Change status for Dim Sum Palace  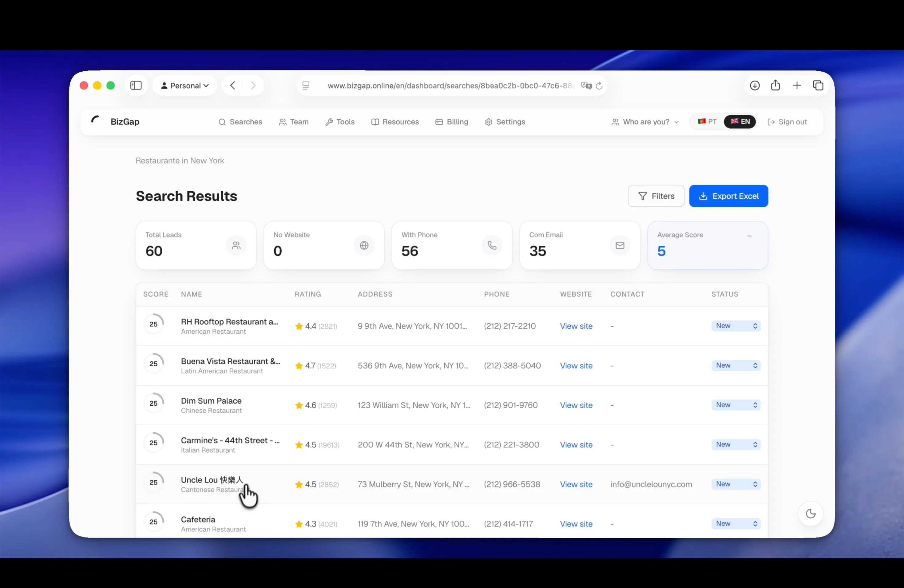pos(736,405)
